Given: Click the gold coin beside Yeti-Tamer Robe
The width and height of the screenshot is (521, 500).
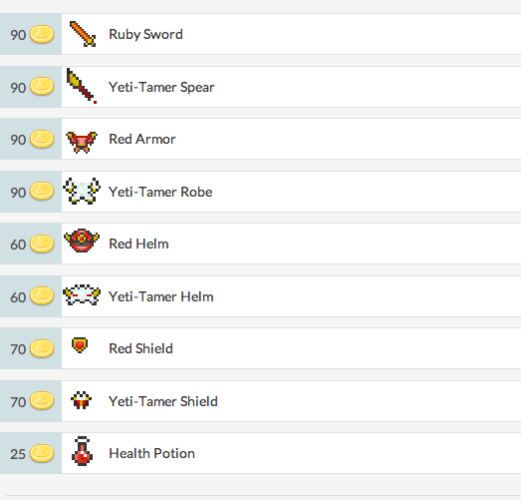Looking at the screenshot, I should (x=42, y=191).
